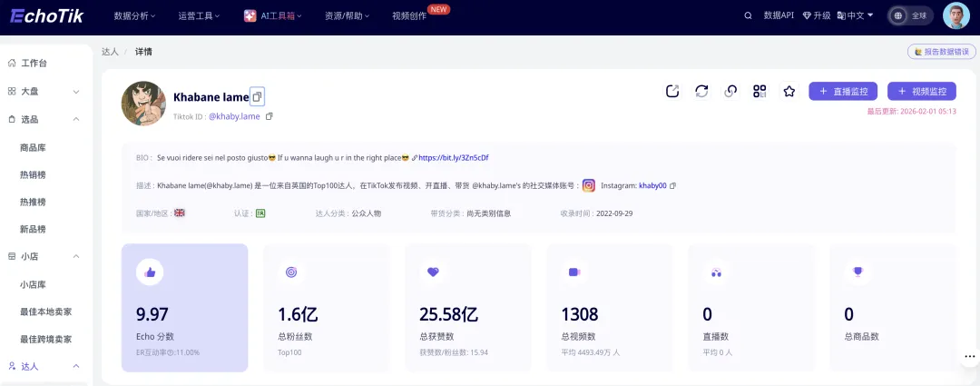Open the 数据API link
The width and height of the screenshot is (980, 386).
[779, 15]
